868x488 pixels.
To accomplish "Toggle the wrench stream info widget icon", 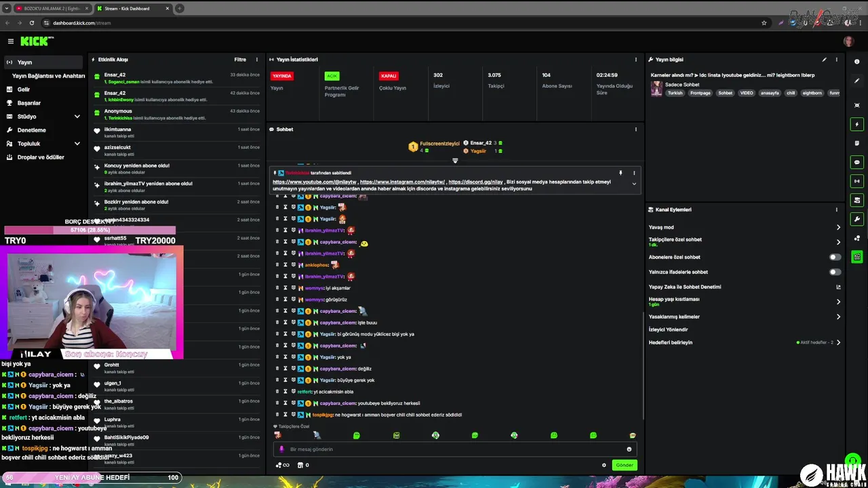I will coord(857,219).
